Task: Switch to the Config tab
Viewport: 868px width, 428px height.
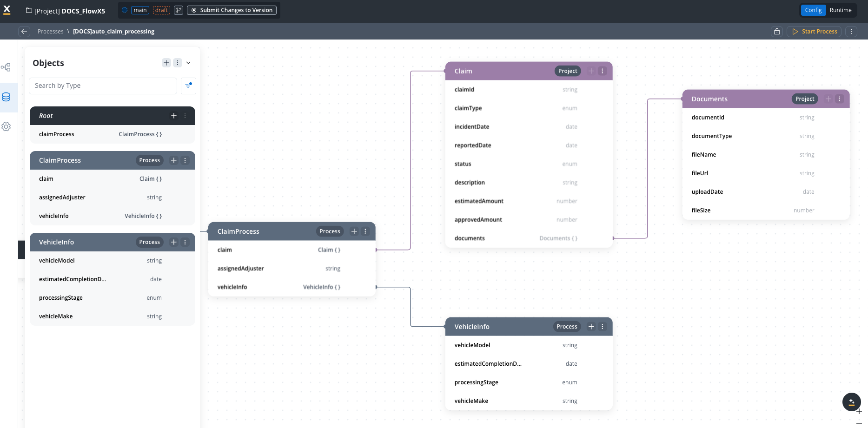Action: [x=814, y=10]
